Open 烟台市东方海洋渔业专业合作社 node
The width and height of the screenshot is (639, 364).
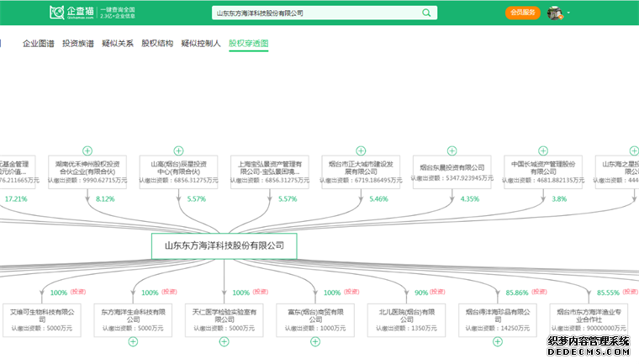coord(589,320)
